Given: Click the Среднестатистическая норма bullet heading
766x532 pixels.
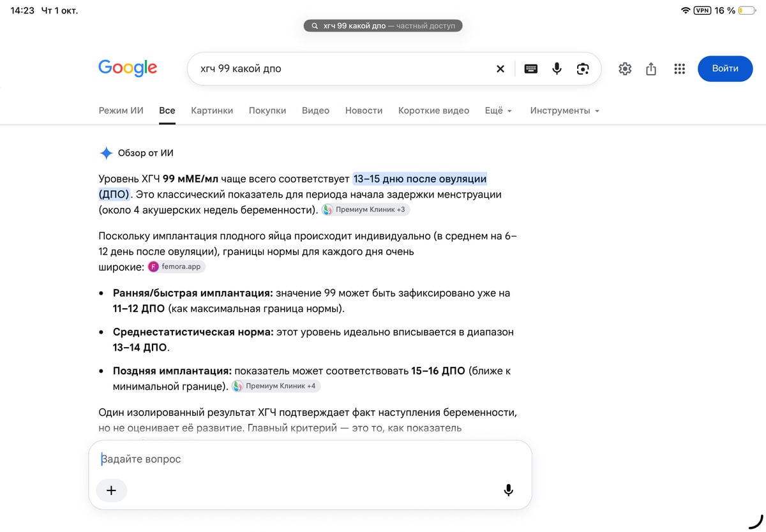Looking at the screenshot, I should point(193,332).
